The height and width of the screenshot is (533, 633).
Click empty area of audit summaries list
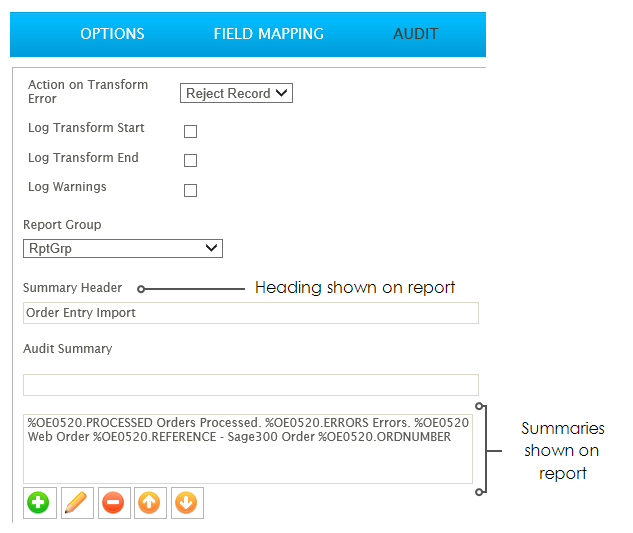click(x=248, y=464)
